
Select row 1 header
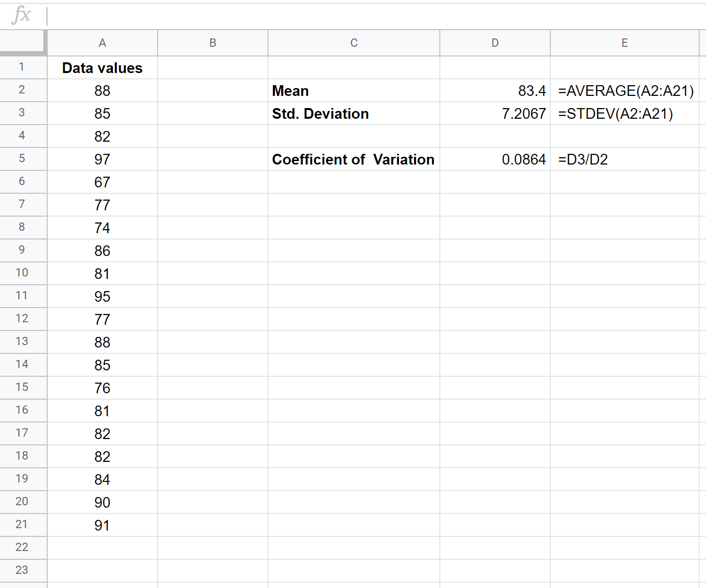click(x=23, y=67)
